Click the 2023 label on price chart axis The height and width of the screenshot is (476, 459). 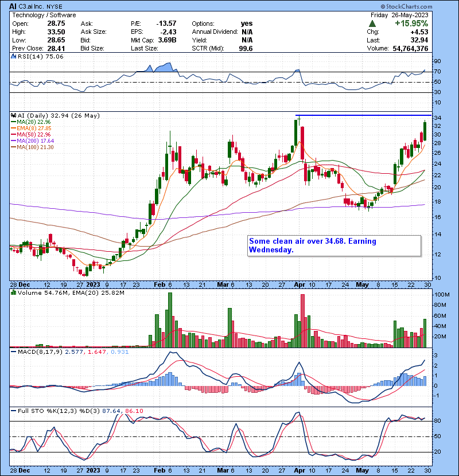tap(93, 284)
